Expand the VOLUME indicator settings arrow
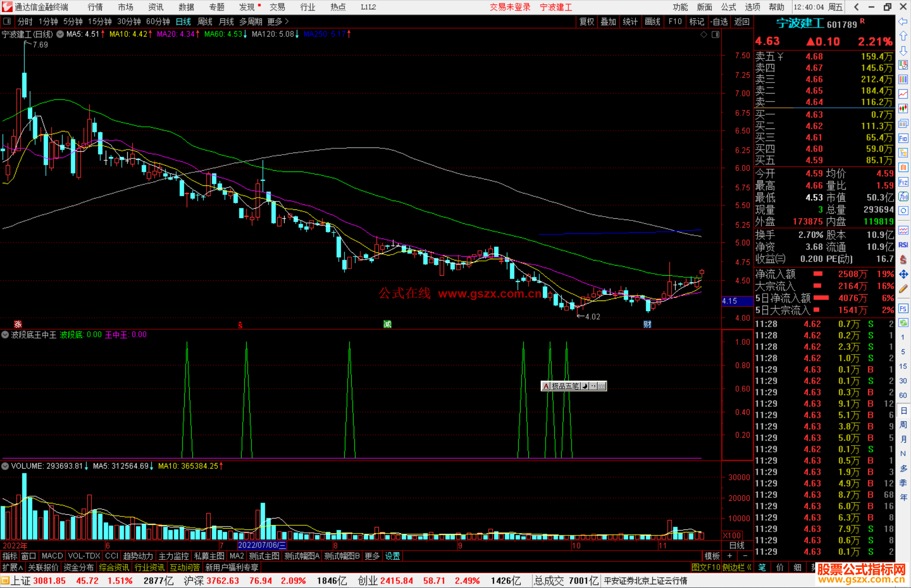911x588 pixels. [x=5, y=466]
